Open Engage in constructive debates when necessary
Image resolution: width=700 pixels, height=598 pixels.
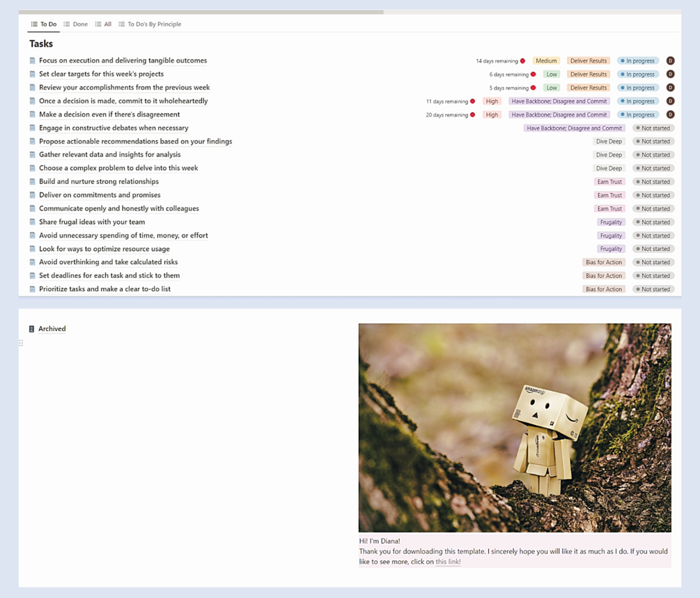click(114, 128)
